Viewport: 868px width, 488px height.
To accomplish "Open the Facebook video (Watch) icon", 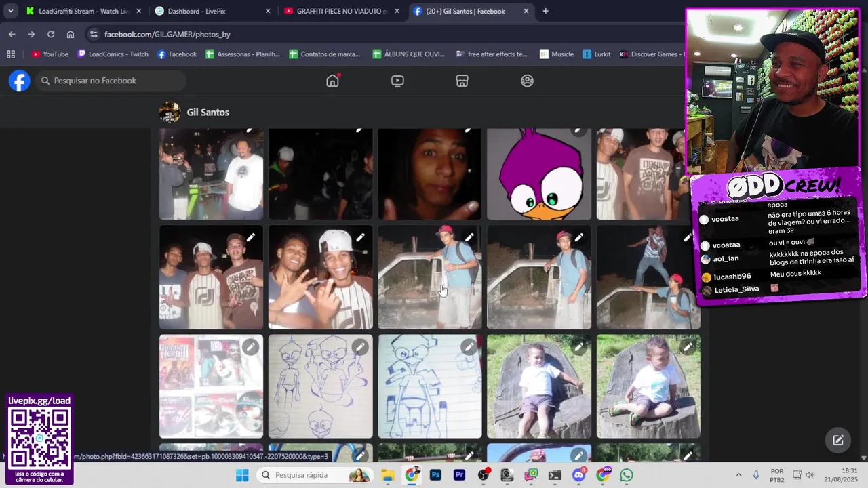I will (x=397, y=81).
